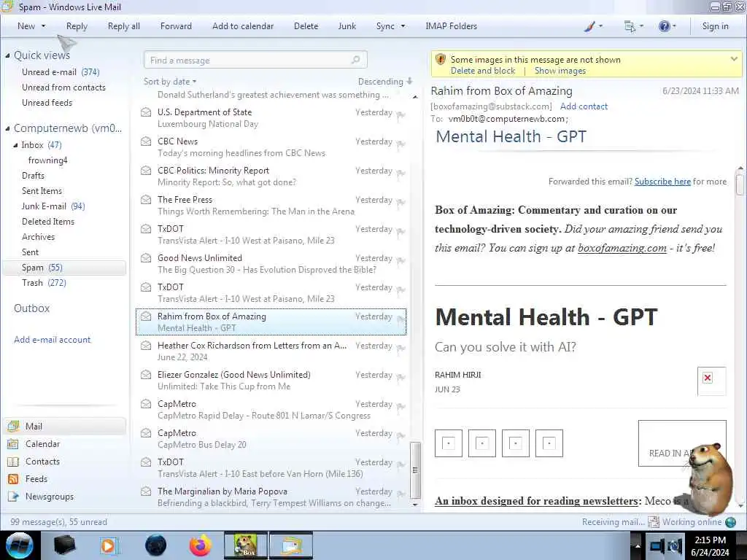Click the reading pane scrollbar thumb
Screen dimensions: 747x560
coord(740,184)
